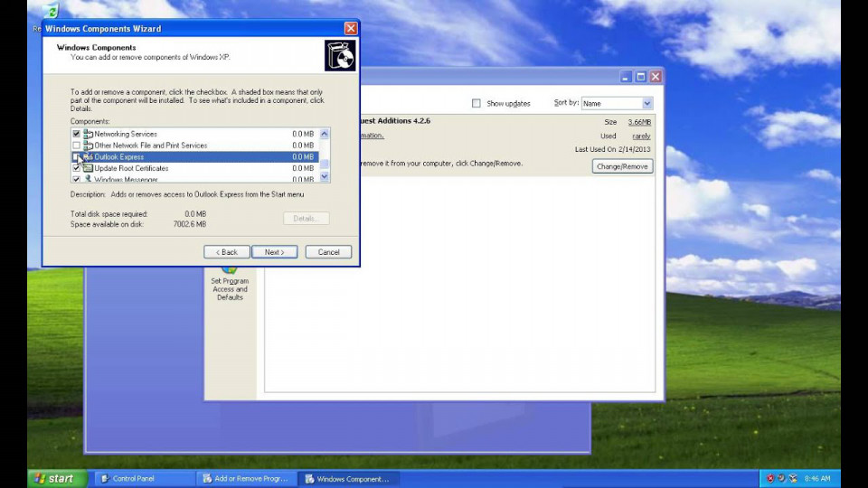The width and height of the screenshot is (868, 488).
Task: Click the Networking Services component icon
Action: (x=88, y=134)
